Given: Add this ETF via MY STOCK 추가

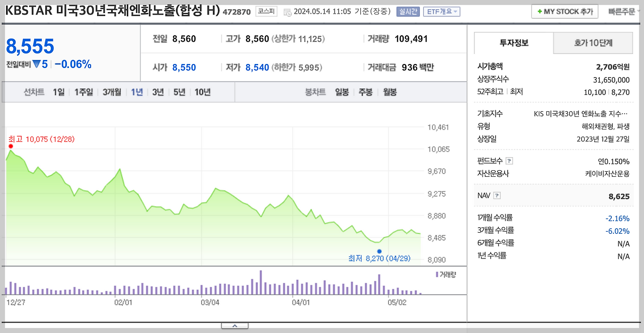Looking at the screenshot, I should [x=565, y=11].
